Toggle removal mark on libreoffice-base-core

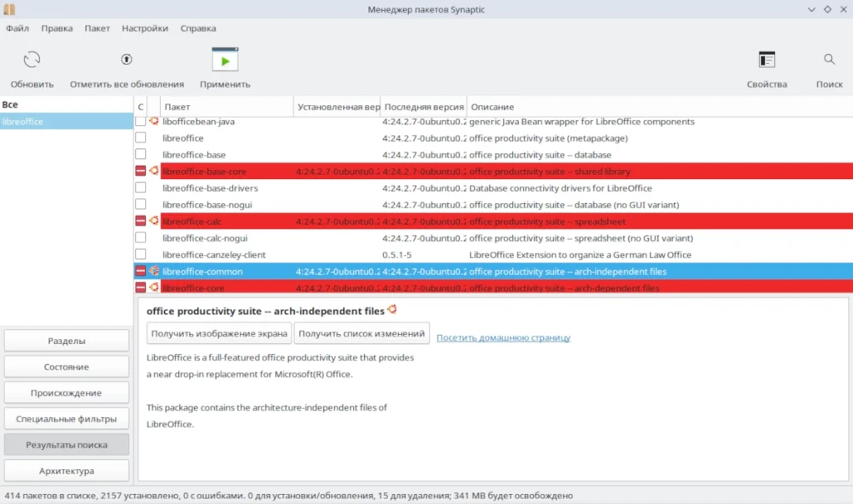[140, 171]
